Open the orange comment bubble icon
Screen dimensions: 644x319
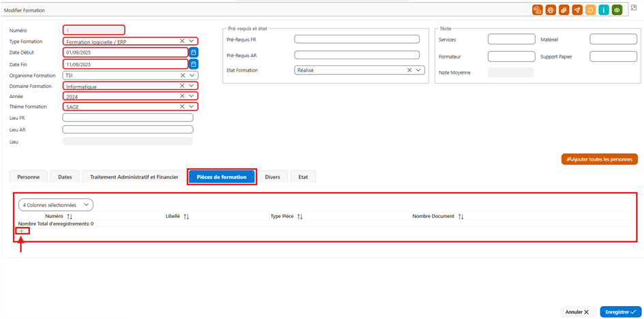tap(590, 10)
